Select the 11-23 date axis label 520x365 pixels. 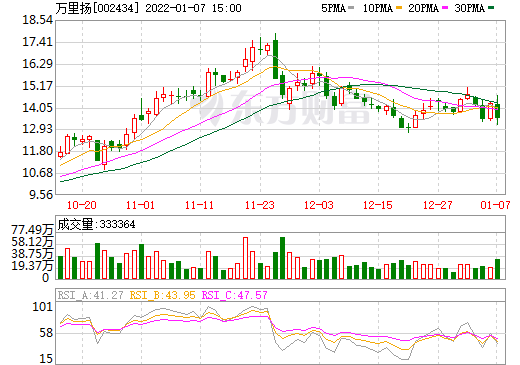point(260,205)
